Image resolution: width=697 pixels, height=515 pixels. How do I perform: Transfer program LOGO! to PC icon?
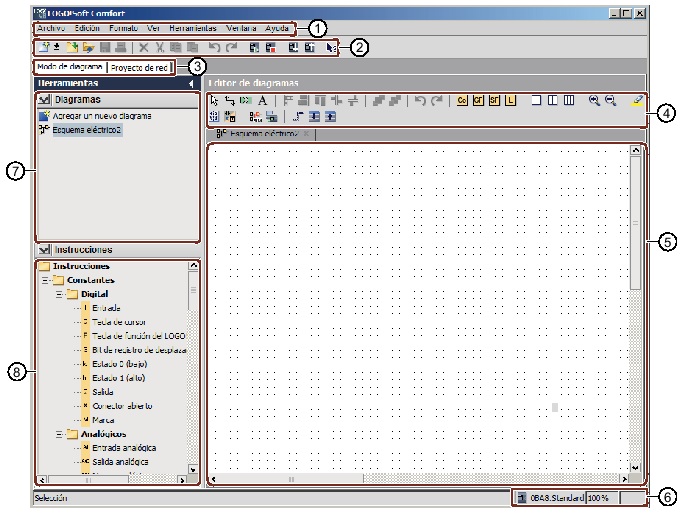[x=310, y=47]
